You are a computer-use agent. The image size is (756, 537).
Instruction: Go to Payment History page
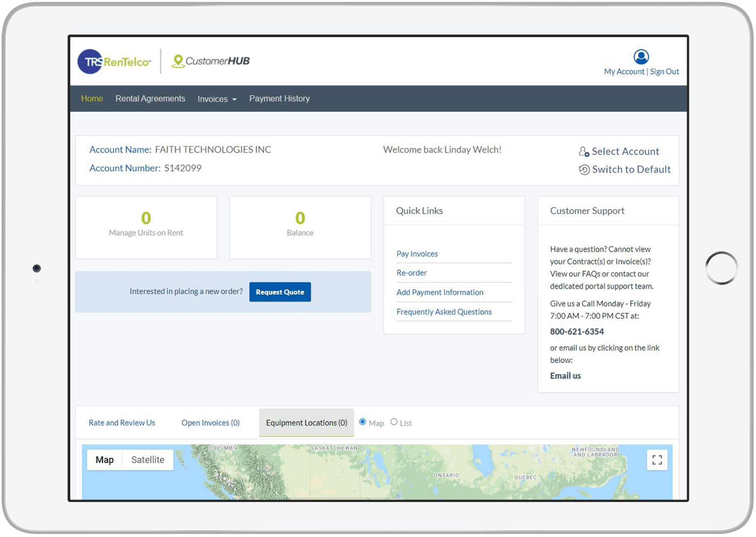[279, 99]
